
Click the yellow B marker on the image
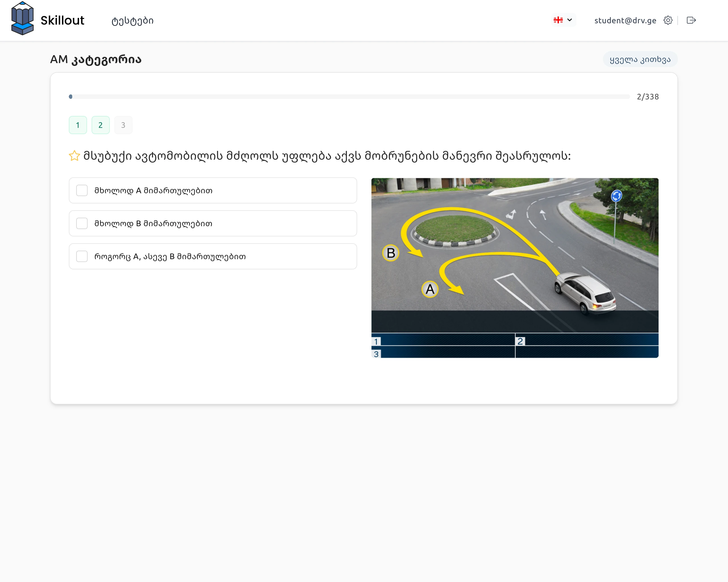click(x=391, y=253)
